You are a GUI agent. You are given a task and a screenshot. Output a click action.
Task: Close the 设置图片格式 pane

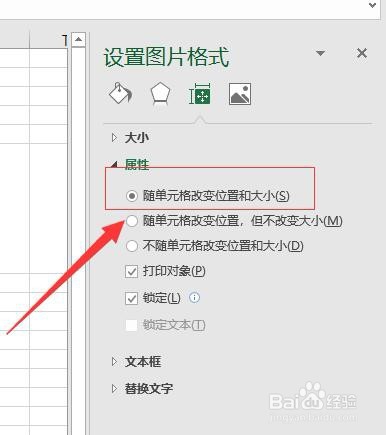(362, 53)
